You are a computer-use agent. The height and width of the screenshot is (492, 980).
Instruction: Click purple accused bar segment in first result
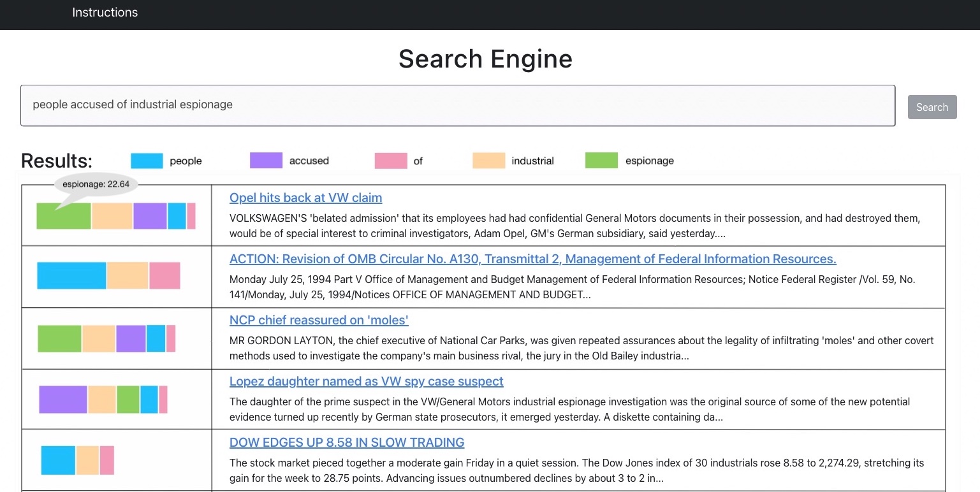click(150, 216)
